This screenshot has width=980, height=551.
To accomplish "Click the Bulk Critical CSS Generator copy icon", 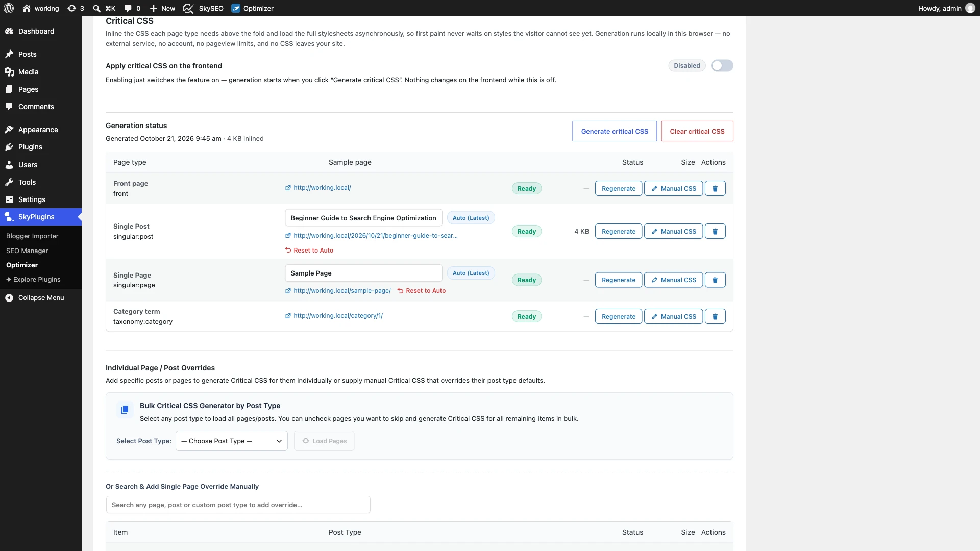I will (125, 410).
